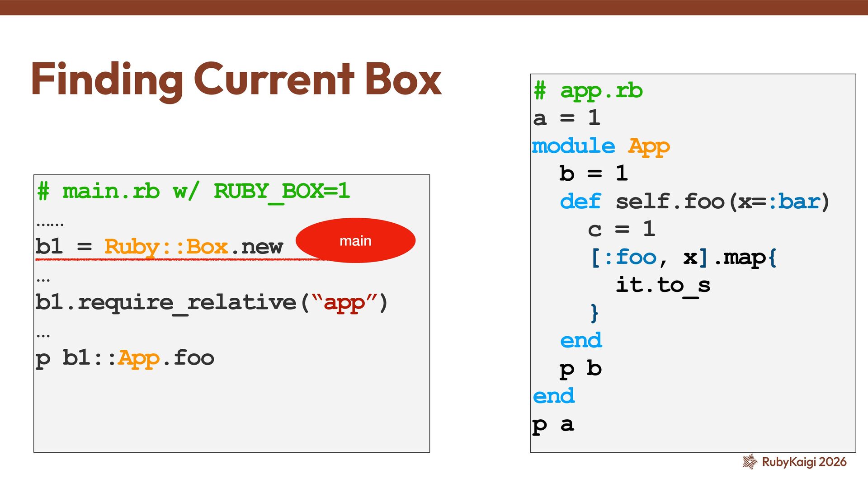Image resolution: width=868 pixels, height=488 pixels.
Task: Click 'it.to_s' inside the map block
Action: 663,285
